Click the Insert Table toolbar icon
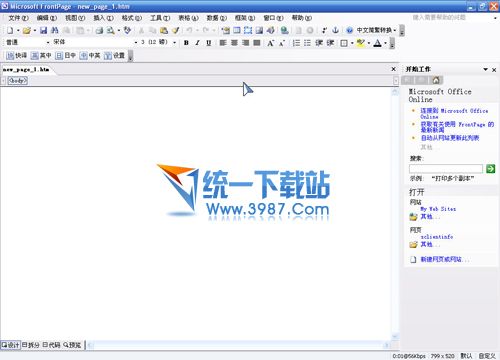500x360 pixels. [237, 30]
